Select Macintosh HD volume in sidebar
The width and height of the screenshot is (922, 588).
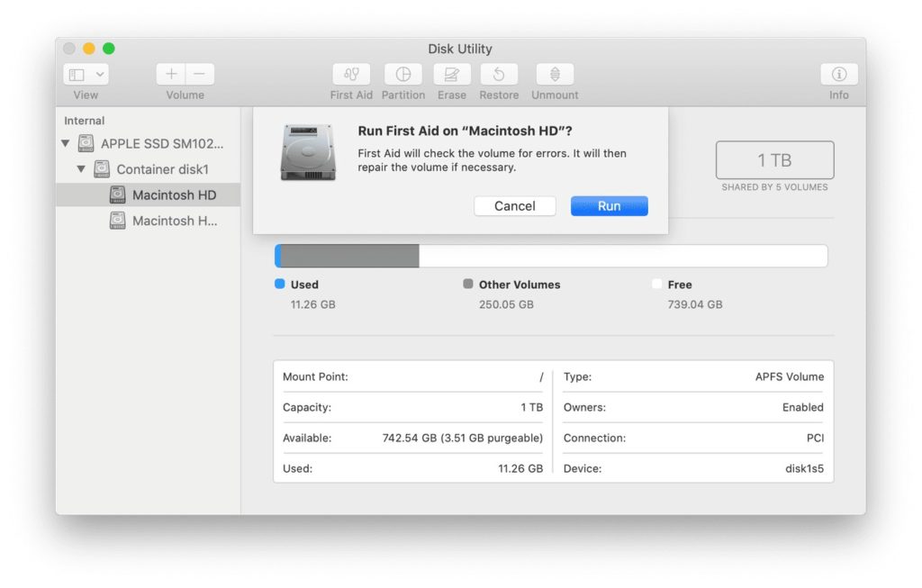[x=149, y=194]
